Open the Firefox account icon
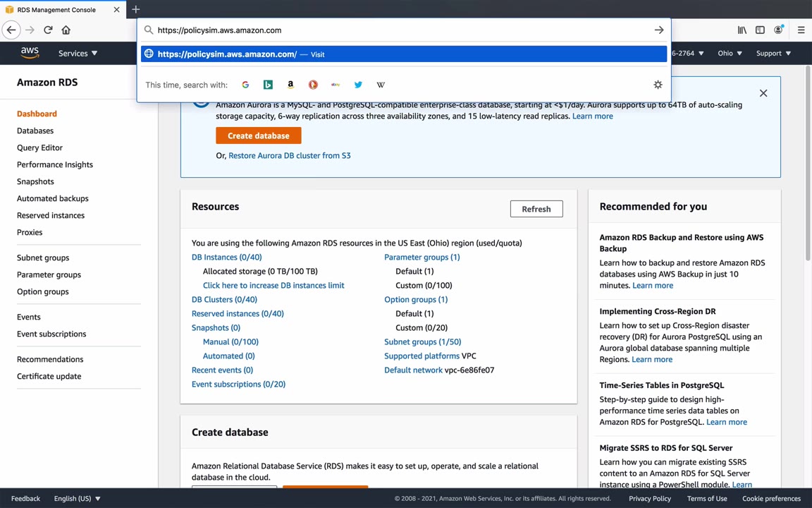 [778, 30]
